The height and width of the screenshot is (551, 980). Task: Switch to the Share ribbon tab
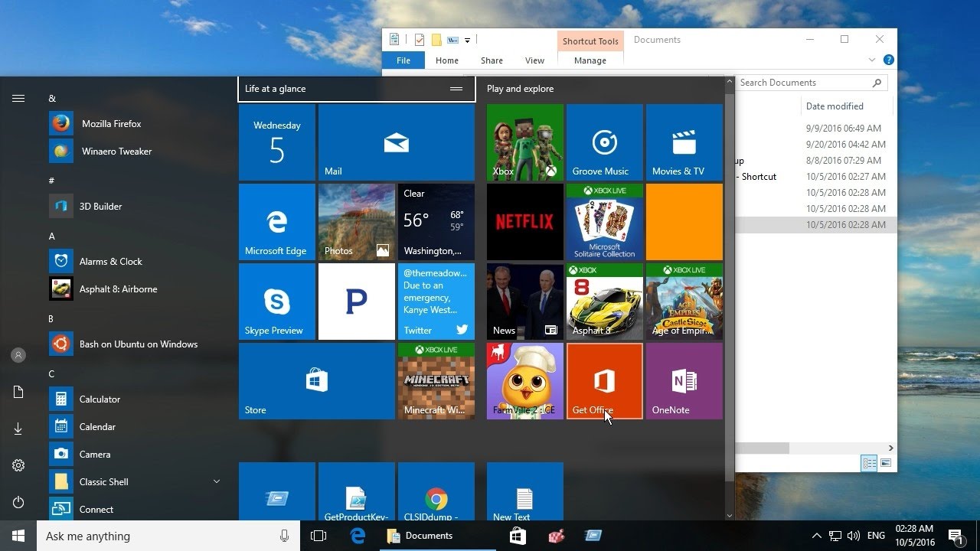(x=492, y=60)
